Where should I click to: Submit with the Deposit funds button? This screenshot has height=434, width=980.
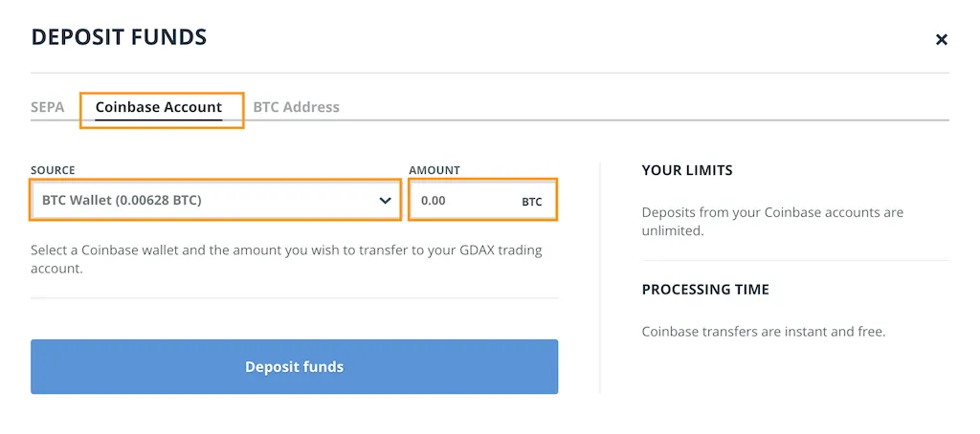point(295,366)
